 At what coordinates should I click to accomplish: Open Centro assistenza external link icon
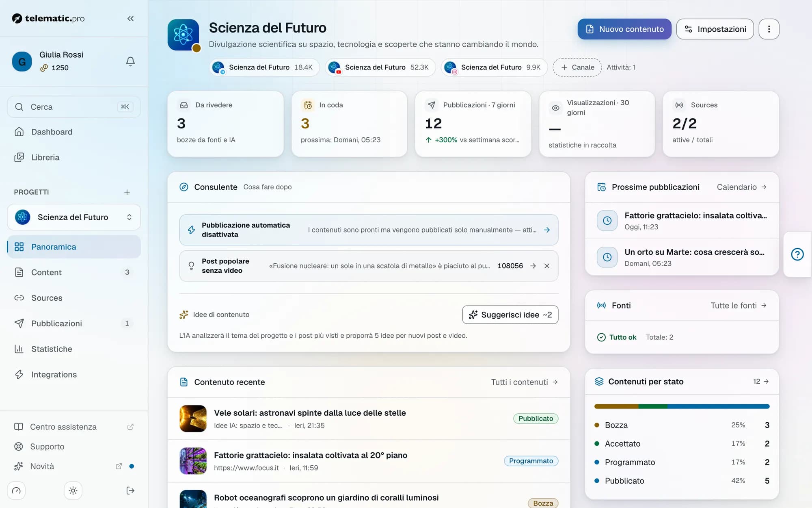coord(130,427)
